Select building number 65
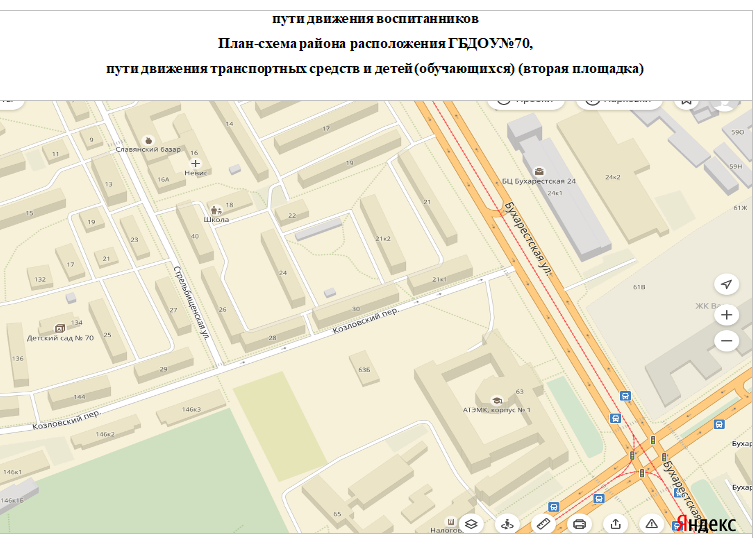The height and width of the screenshot is (538, 753). pos(338,514)
